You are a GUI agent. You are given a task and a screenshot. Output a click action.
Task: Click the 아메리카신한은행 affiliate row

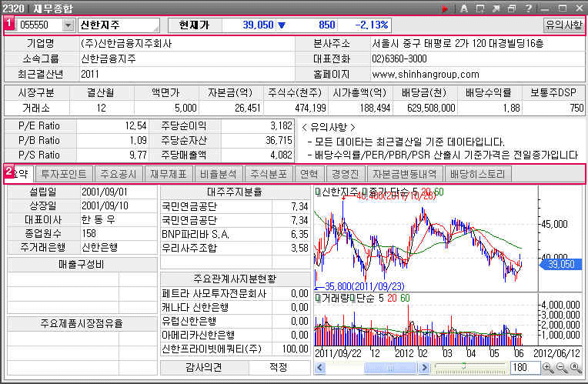click(236, 335)
